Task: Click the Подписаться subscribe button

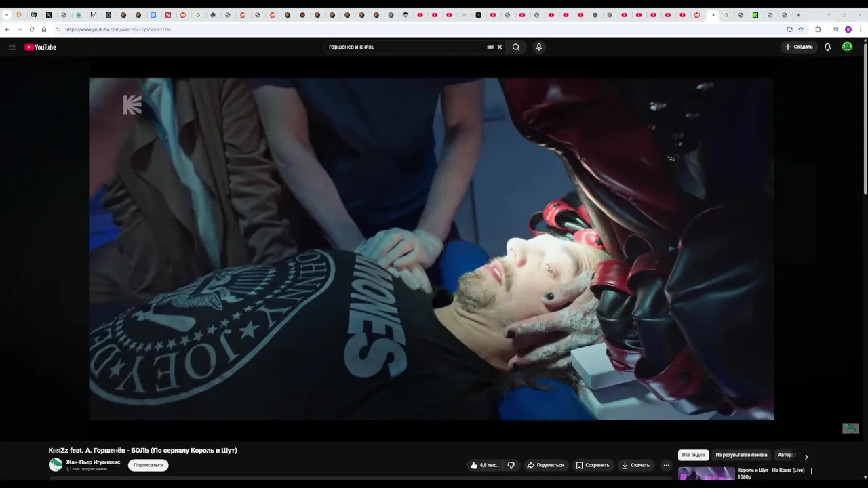Action: tap(148, 465)
